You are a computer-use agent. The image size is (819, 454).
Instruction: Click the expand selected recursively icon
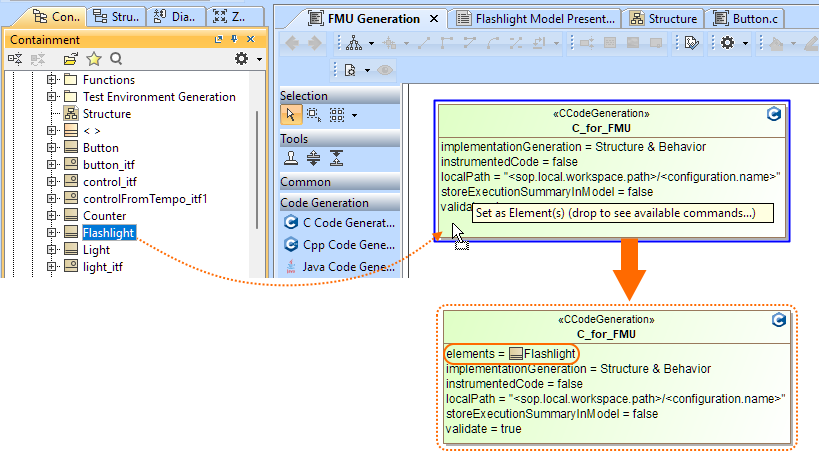tap(38, 59)
